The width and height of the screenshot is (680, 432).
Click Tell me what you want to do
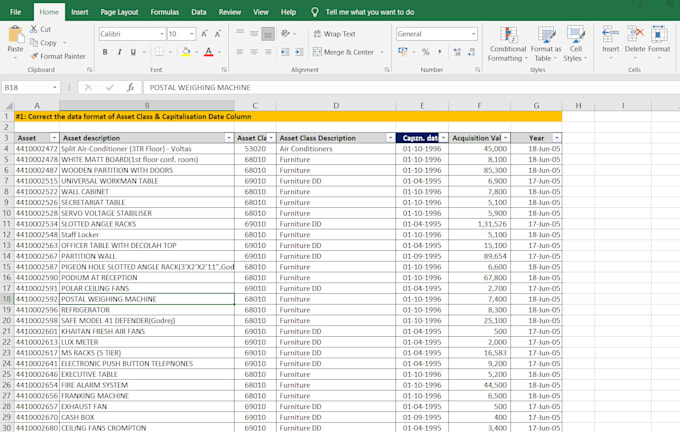pyautogui.click(x=369, y=12)
